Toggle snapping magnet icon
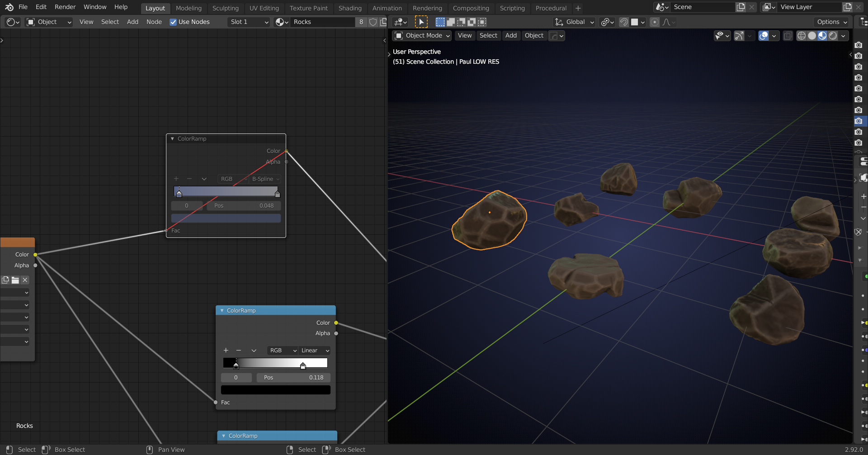Screen dimensions: 868x455 (x=623, y=22)
